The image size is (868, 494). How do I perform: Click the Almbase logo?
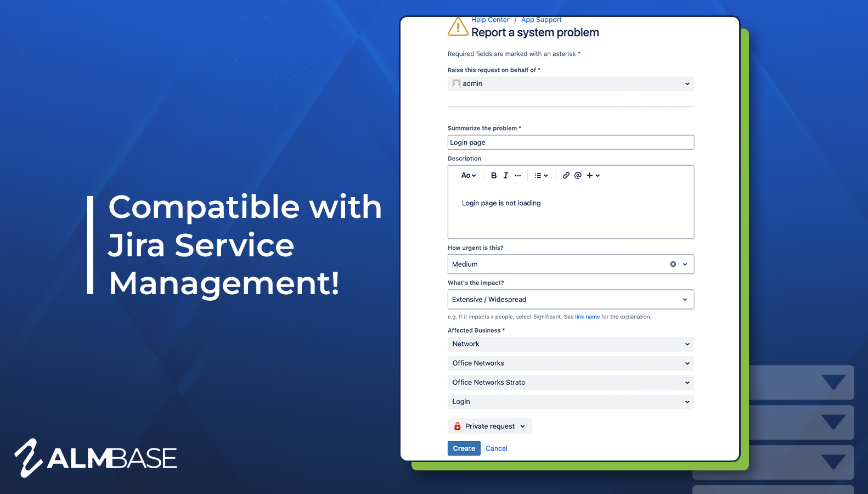pyautogui.click(x=95, y=458)
